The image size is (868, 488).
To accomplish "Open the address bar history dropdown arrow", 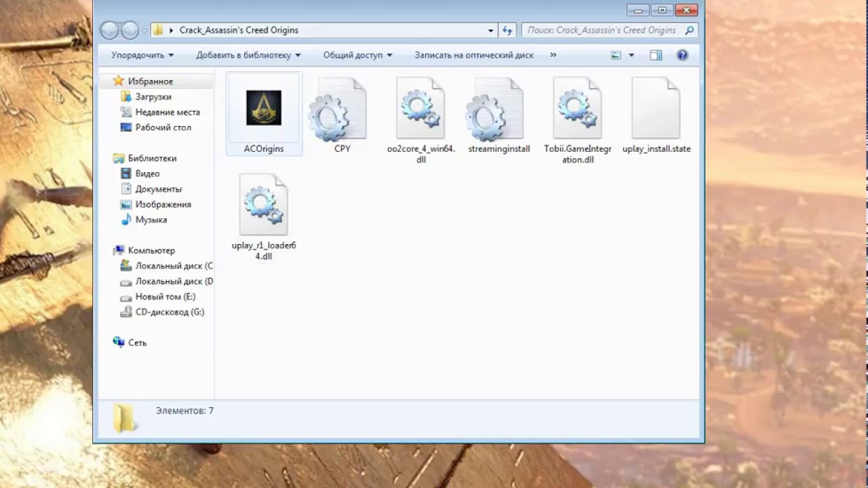I will coord(491,30).
